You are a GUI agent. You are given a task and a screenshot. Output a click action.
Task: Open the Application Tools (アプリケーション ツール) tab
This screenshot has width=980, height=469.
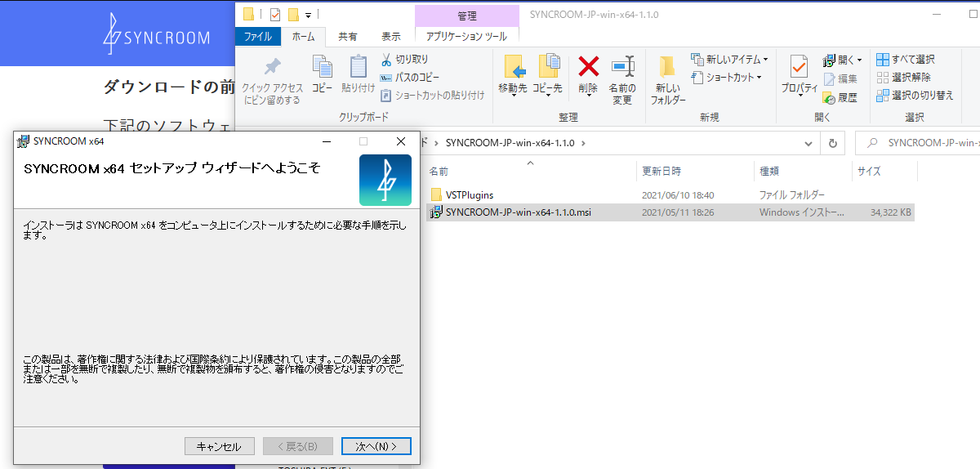point(466,37)
